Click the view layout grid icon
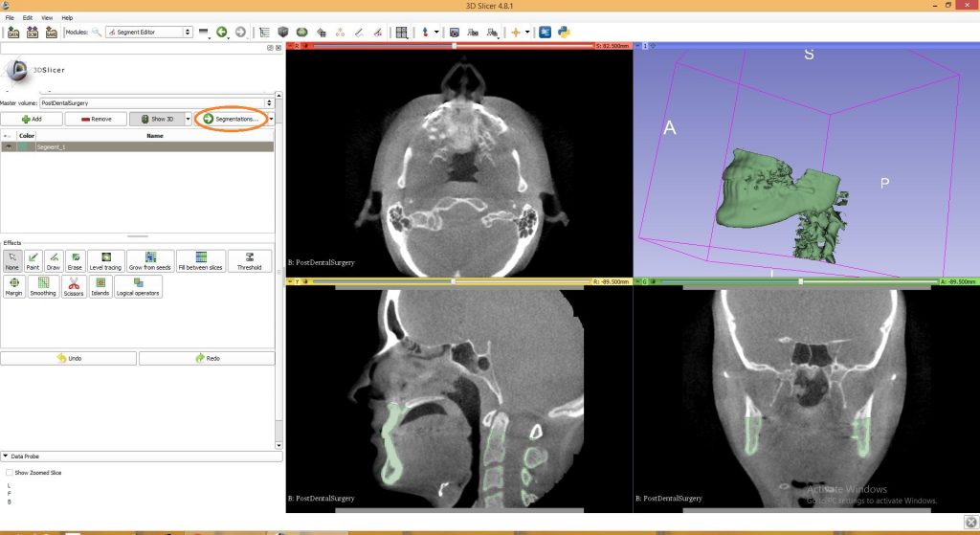Viewport: 980px width, 535px height. 402,32
